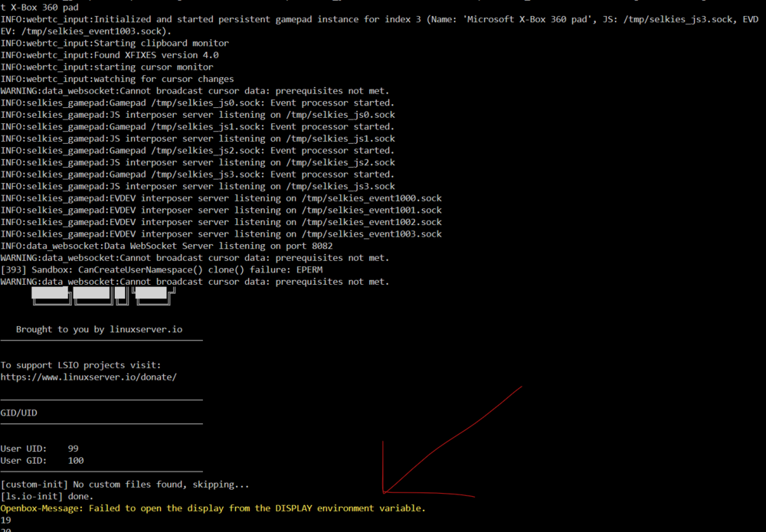Click the 'User GID: 100' line
This screenshot has height=532, width=766.
click(42, 460)
